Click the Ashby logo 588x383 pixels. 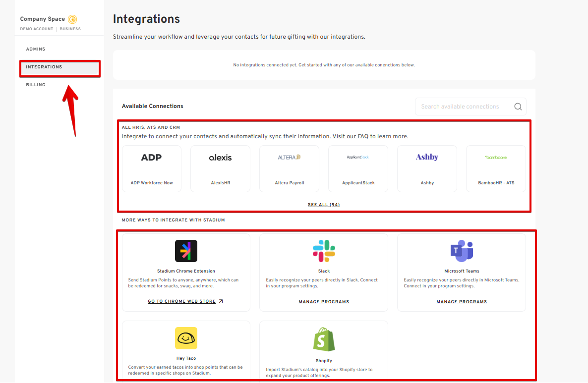pyautogui.click(x=427, y=158)
